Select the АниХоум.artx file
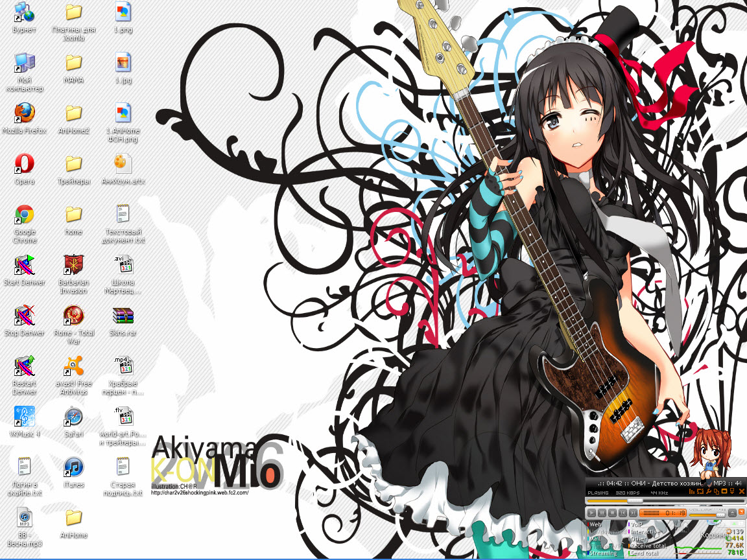 [x=123, y=169]
